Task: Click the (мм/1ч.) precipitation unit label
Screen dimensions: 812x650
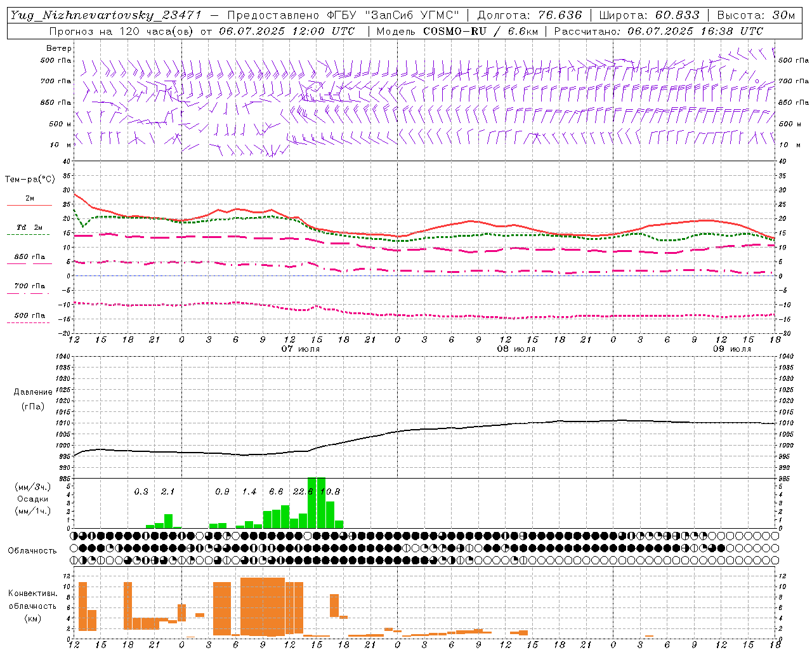Action: 33,511
